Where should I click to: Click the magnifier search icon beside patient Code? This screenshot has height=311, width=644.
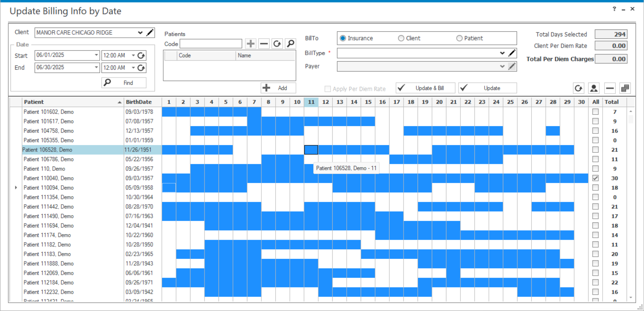pyautogui.click(x=290, y=44)
